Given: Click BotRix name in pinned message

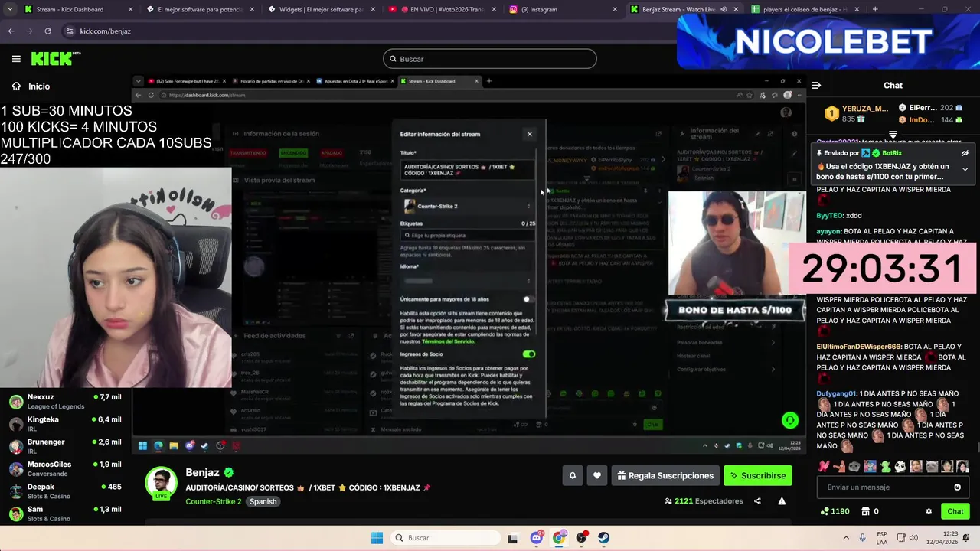Looking at the screenshot, I should tap(892, 153).
